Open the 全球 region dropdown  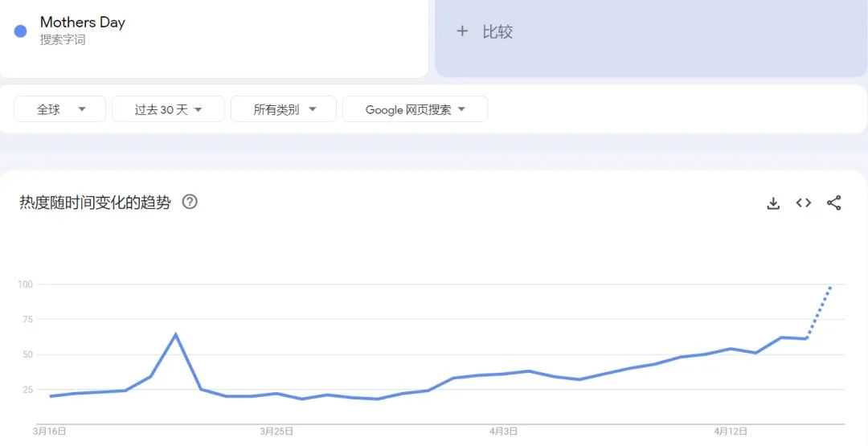pyautogui.click(x=59, y=109)
